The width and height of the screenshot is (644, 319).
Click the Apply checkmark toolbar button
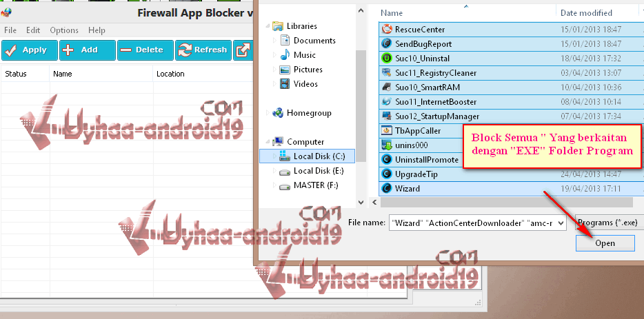point(29,50)
